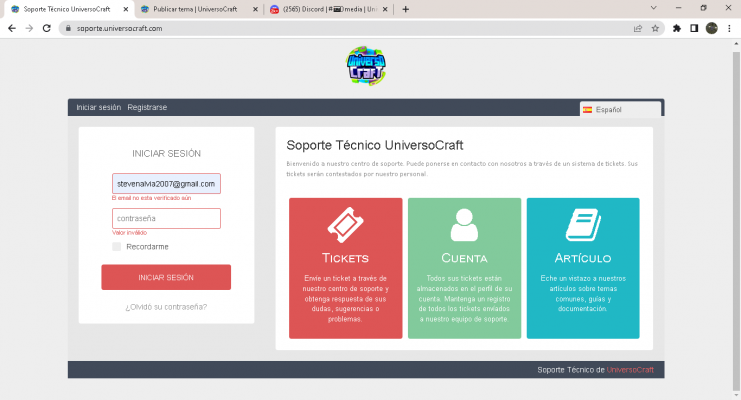Click the user icon on Cuenta card
This screenshot has height=400, width=741.
tap(464, 225)
